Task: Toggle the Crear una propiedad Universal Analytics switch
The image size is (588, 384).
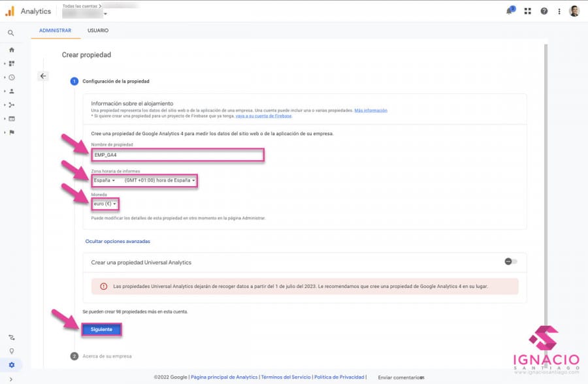Action: pyautogui.click(x=509, y=261)
